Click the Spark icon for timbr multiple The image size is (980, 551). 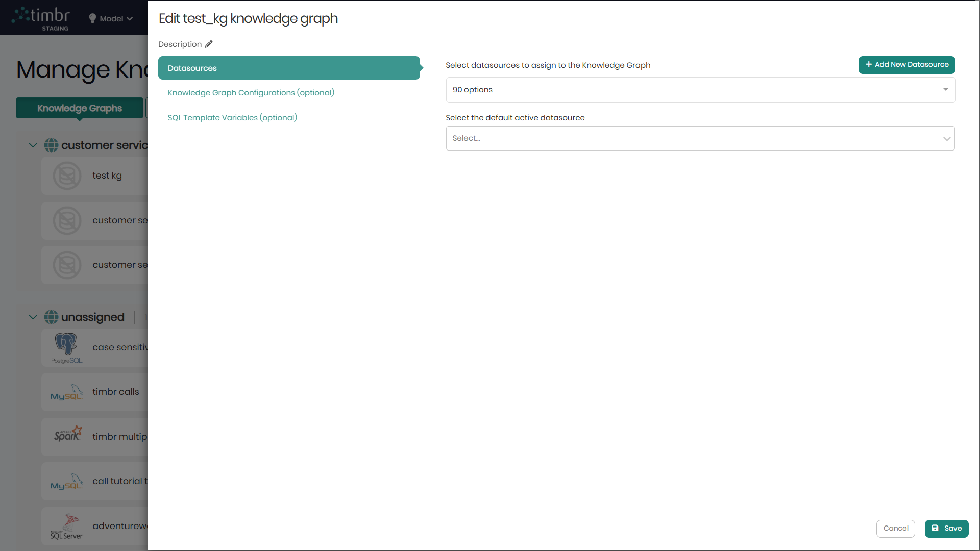click(x=67, y=435)
